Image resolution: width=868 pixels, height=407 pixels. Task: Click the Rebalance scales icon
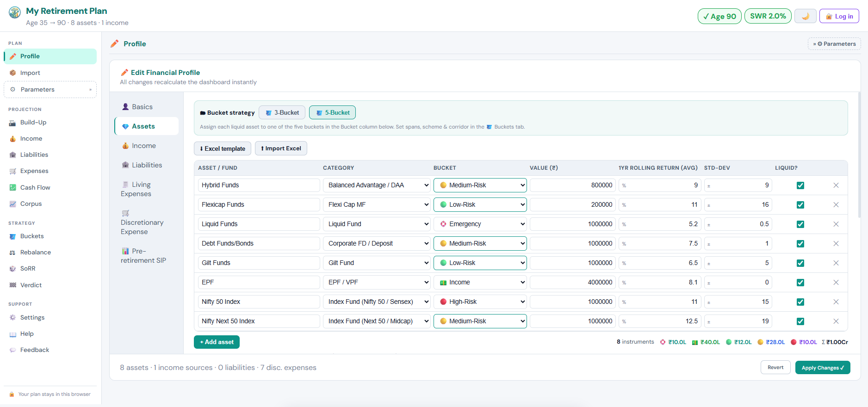click(x=13, y=253)
